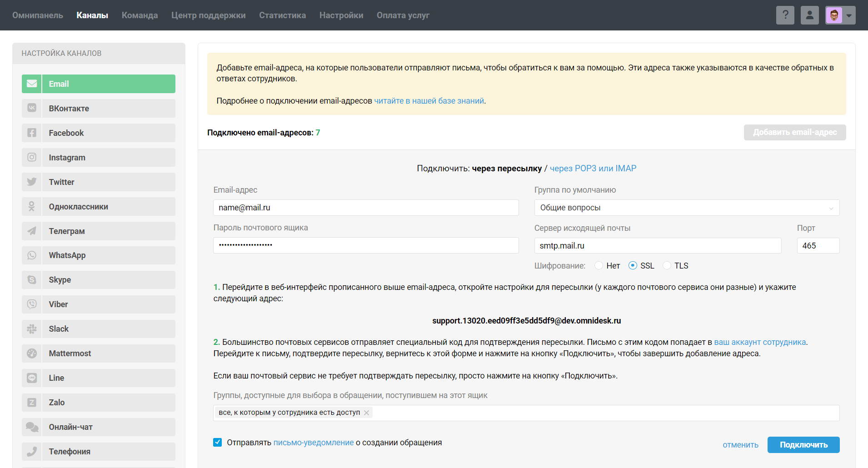
Task: Select the Telegram channel icon
Action: 32,231
